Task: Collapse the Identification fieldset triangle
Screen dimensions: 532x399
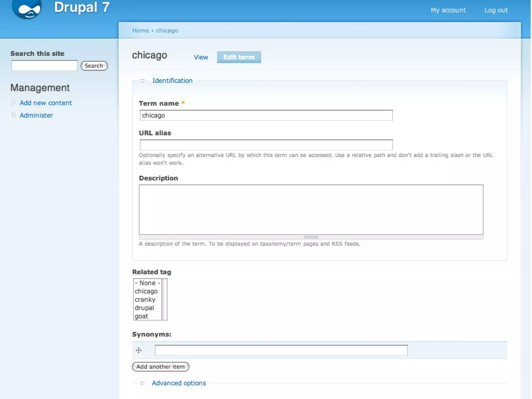Action: (x=142, y=81)
